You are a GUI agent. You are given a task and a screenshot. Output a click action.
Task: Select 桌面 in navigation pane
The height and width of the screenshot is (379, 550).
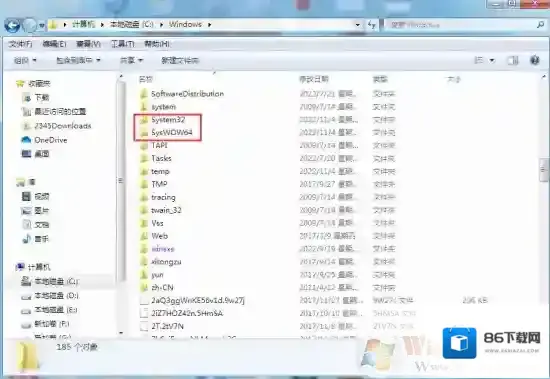[x=42, y=154]
